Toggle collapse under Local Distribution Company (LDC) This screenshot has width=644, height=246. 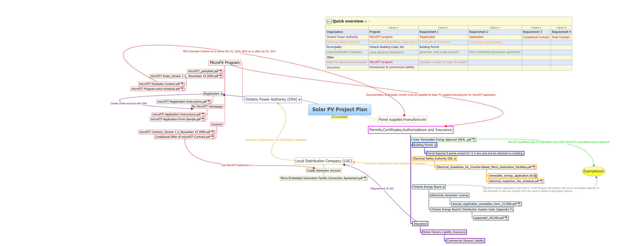[324, 166]
